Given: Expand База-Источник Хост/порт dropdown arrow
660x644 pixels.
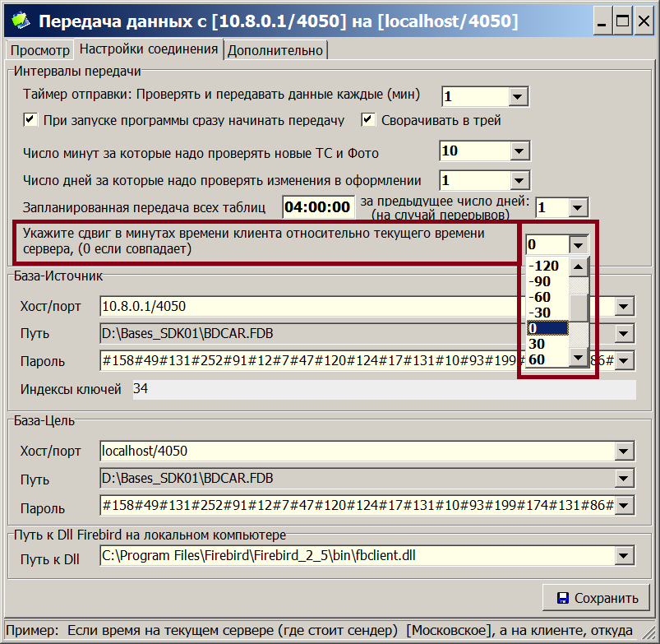Looking at the screenshot, I should click(625, 307).
